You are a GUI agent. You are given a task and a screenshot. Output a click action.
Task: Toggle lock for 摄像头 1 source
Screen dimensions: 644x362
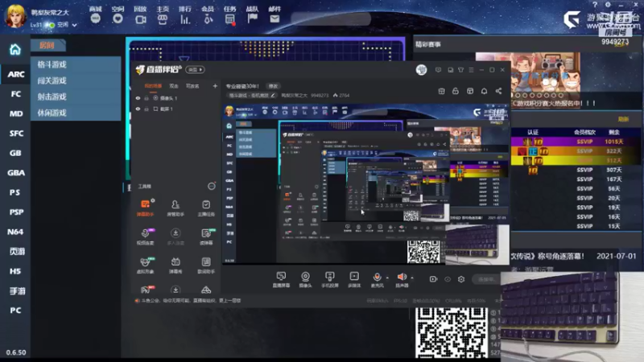click(147, 98)
